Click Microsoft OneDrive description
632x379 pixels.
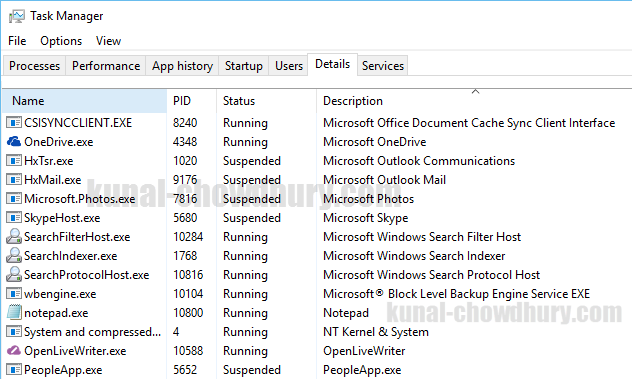(374, 142)
